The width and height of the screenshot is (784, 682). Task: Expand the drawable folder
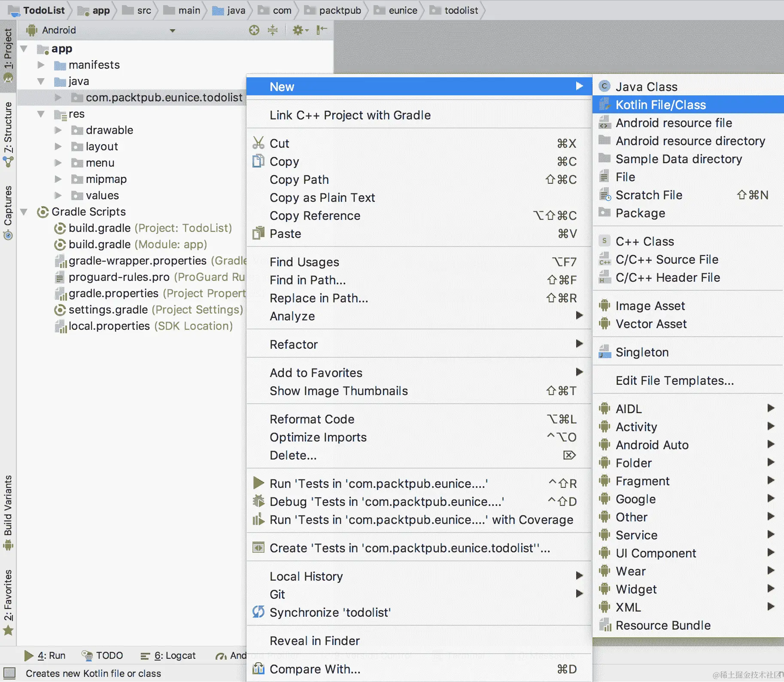[x=58, y=130]
